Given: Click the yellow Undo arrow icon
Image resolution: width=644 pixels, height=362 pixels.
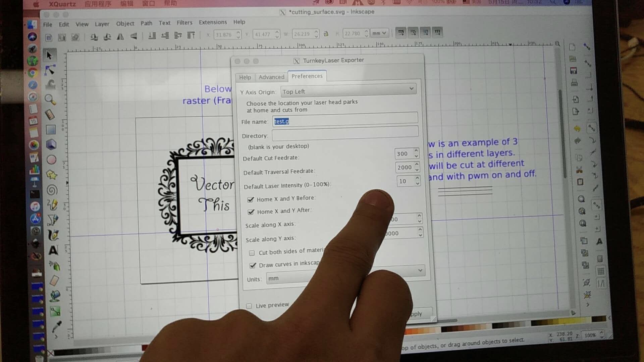Looking at the screenshot, I should coord(577,129).
